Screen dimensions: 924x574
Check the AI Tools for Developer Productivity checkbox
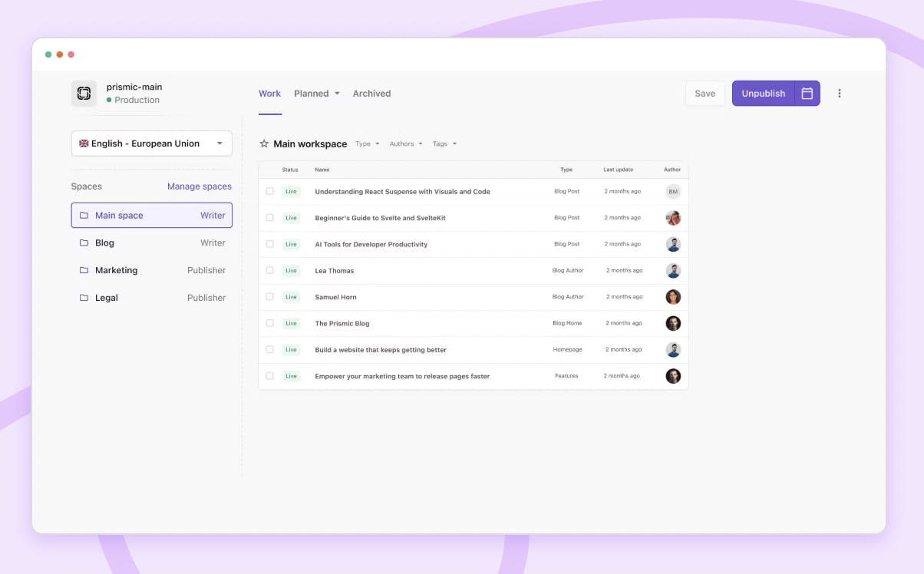tap(269, 244)
